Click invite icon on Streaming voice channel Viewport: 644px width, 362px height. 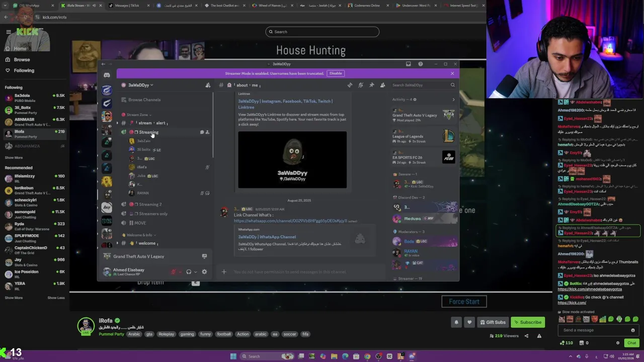click(x=207, y=132)
